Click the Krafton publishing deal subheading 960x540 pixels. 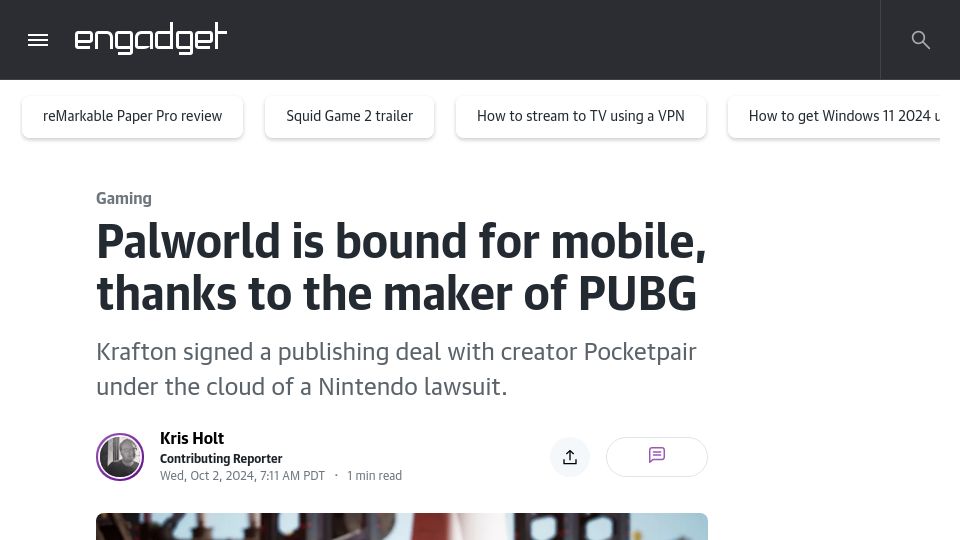tap(397, 369)
